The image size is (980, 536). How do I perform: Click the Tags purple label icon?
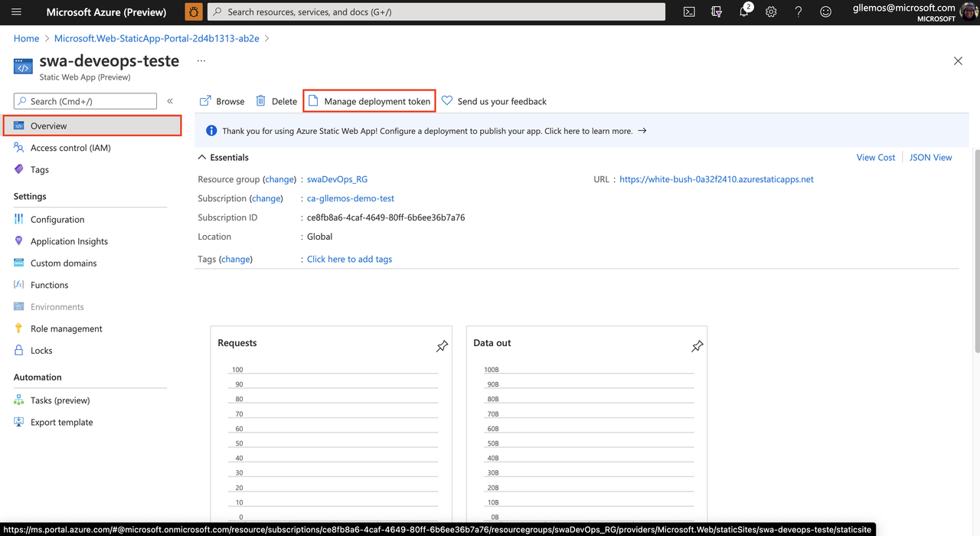point(18,170)
